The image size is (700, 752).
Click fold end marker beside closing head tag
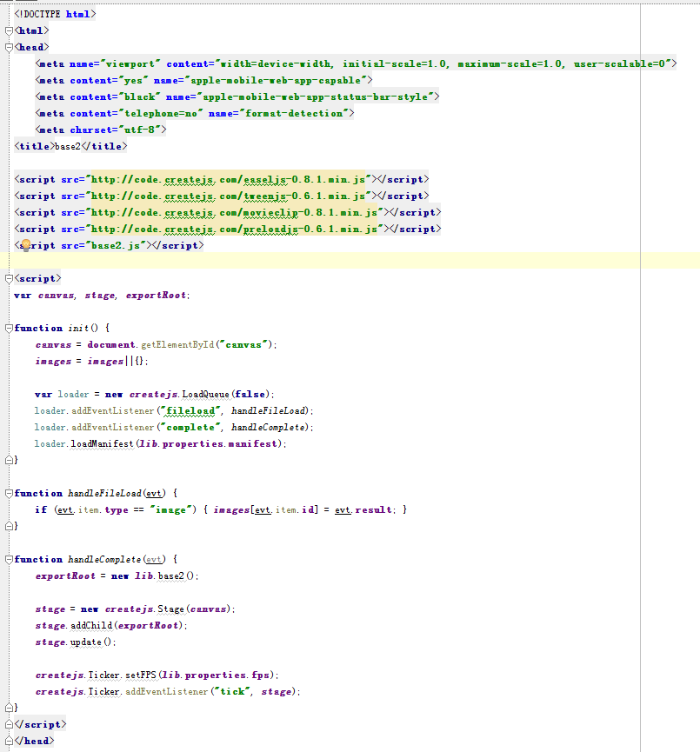[x=10, y=741]
